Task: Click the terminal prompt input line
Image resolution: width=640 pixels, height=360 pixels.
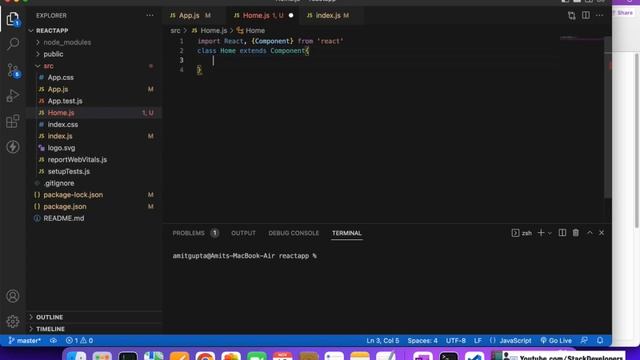Action: click(x=245, y=256)
